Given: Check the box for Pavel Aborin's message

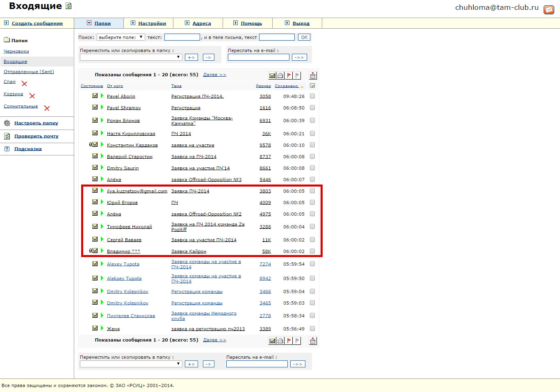Looking at the screenshot, I should (312, 96).
